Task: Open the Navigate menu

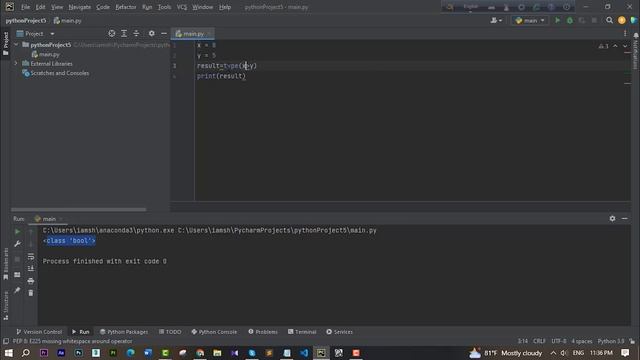Action: click(x=80, y=7)
